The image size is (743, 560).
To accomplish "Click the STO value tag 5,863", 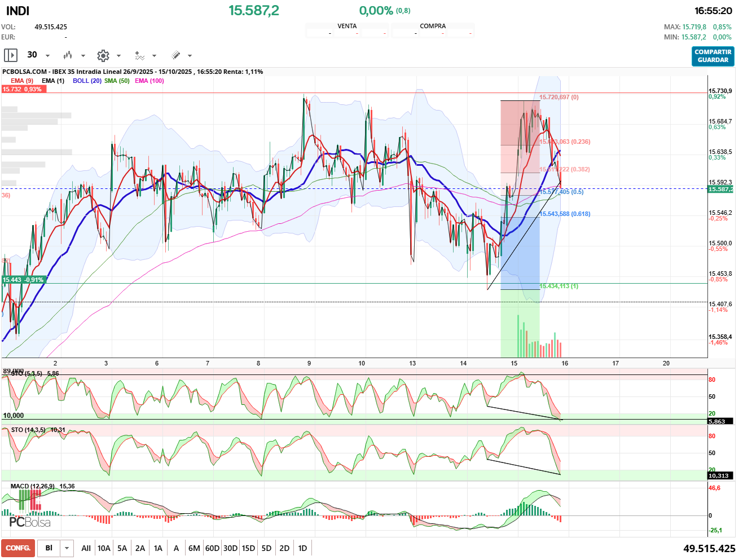I will (720, 421).
